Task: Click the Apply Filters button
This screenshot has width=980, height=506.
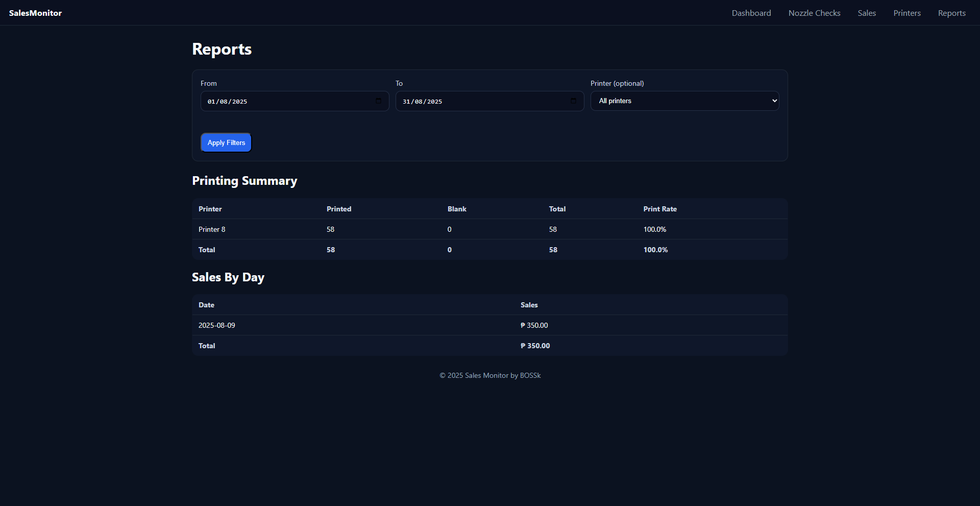Action: (226, 142)
